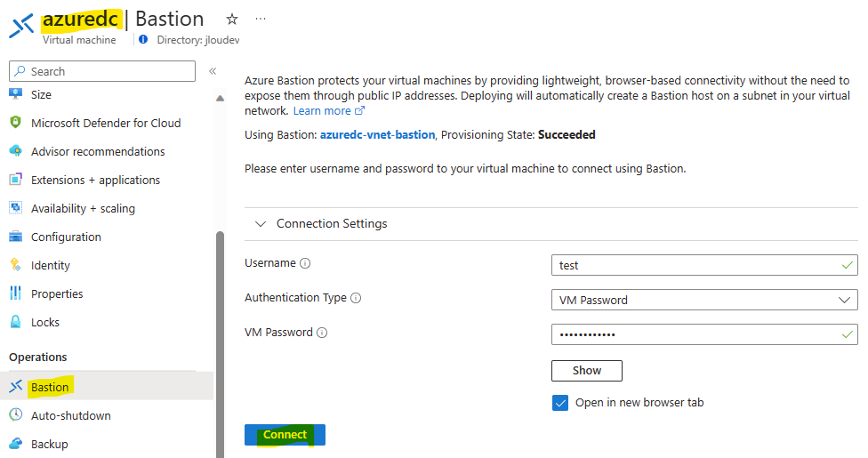Screen dimensions: 868x458
Task: Click the Directory: jloudev text
Action: [198, 40]
